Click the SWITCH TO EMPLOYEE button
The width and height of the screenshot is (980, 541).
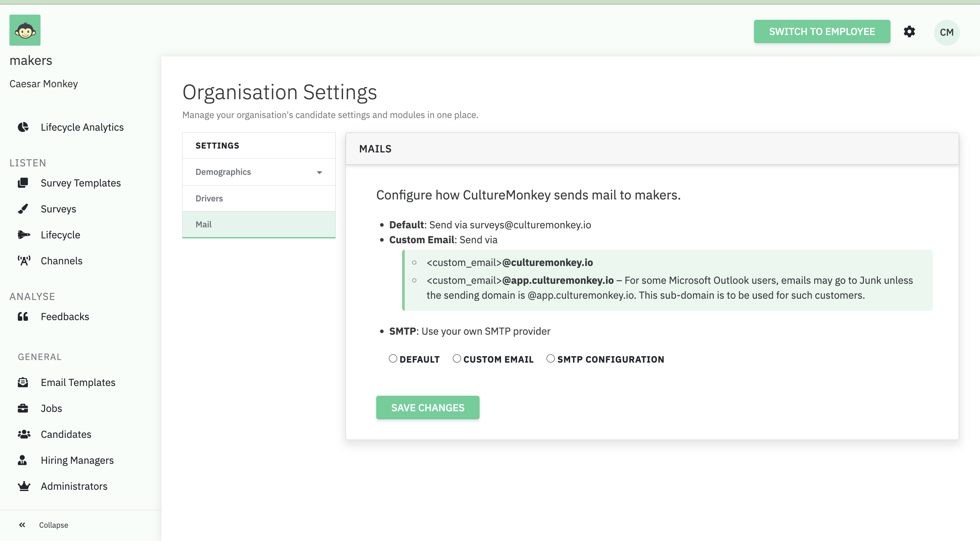click(822, 31)
